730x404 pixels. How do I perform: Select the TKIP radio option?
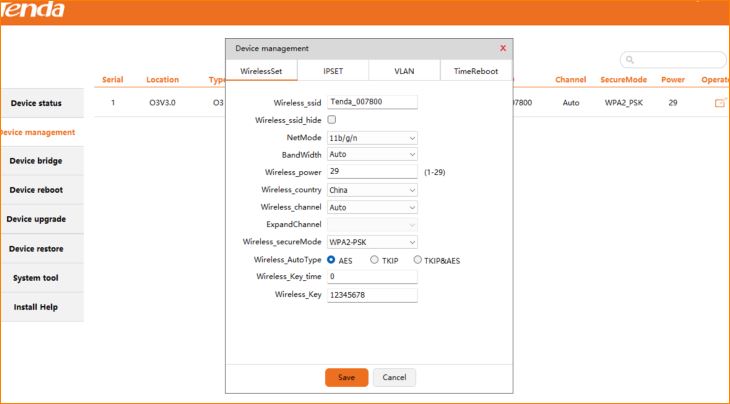pos(375,260)
